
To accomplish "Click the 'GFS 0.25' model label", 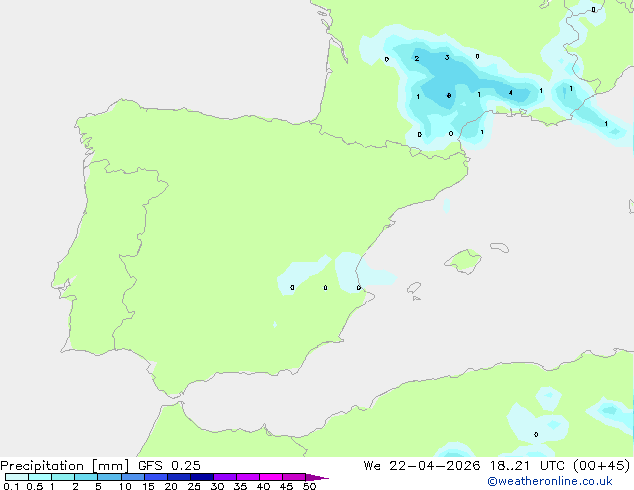I will click(169, 466).
